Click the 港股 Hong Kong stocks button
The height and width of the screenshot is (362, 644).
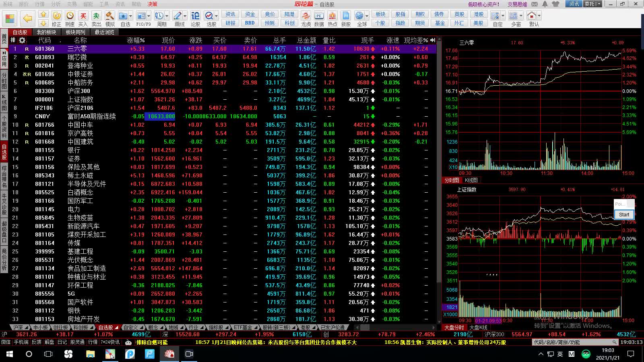pos(479,14)
